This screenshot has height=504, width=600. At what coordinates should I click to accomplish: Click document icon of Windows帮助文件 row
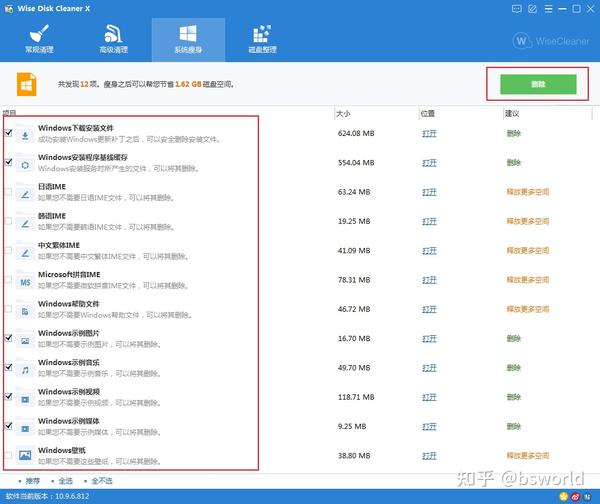pyautogui.click(x=25, y=310)
